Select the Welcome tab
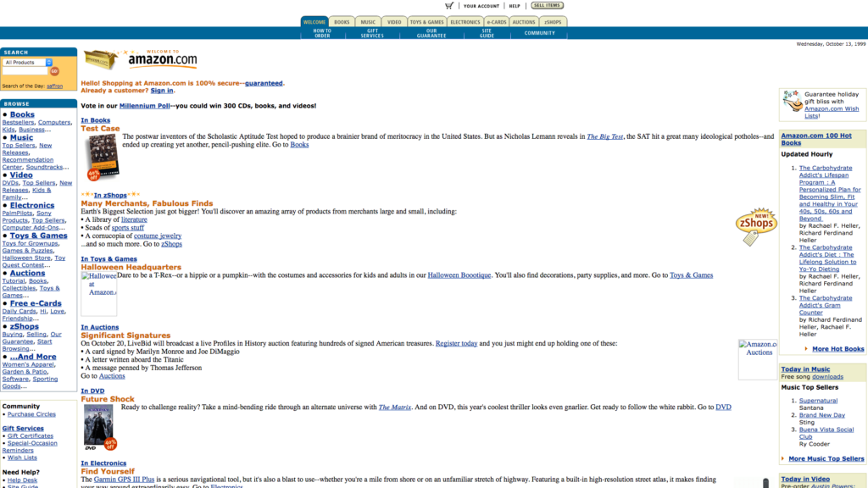 314,22
